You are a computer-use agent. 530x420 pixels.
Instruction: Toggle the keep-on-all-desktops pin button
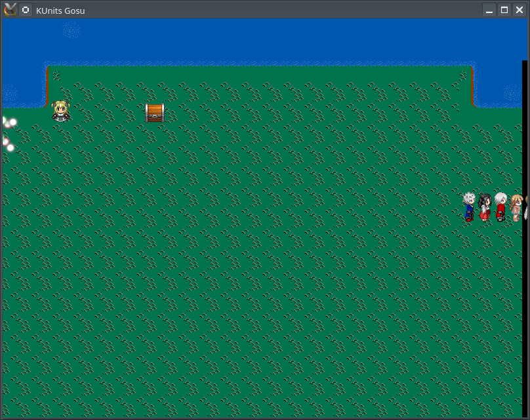pos(26,10)
